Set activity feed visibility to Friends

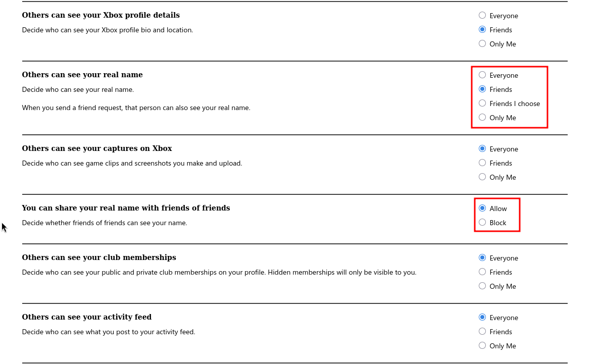point(482,332)
